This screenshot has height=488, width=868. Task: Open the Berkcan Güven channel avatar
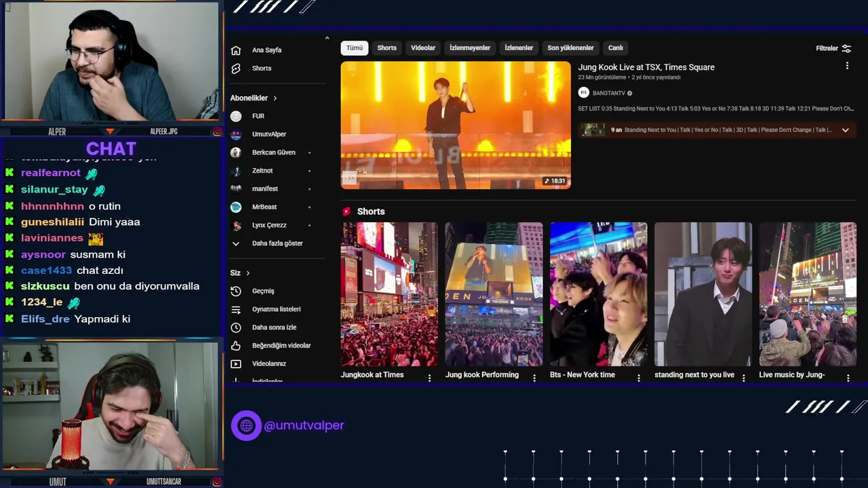coord(236,152)
